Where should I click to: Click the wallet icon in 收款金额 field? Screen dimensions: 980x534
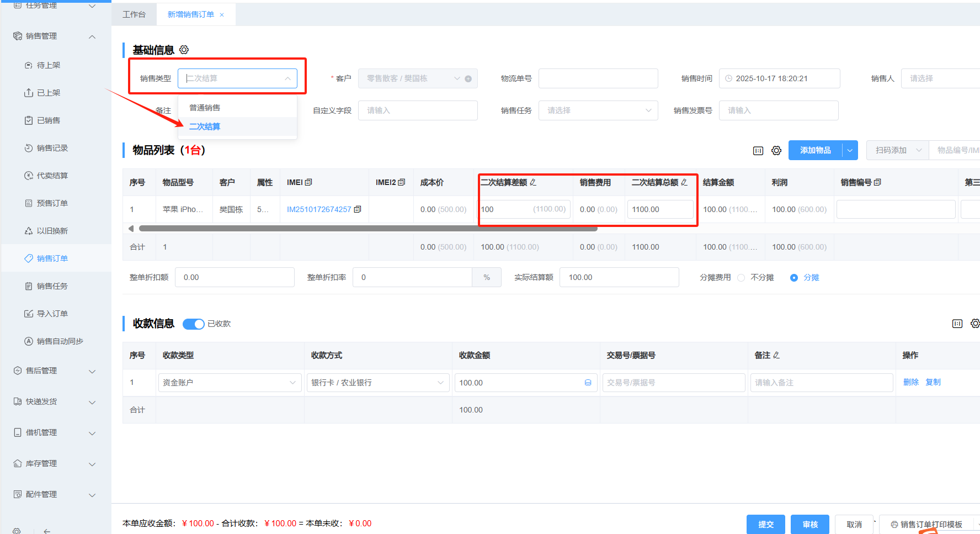tap(588, 383)
